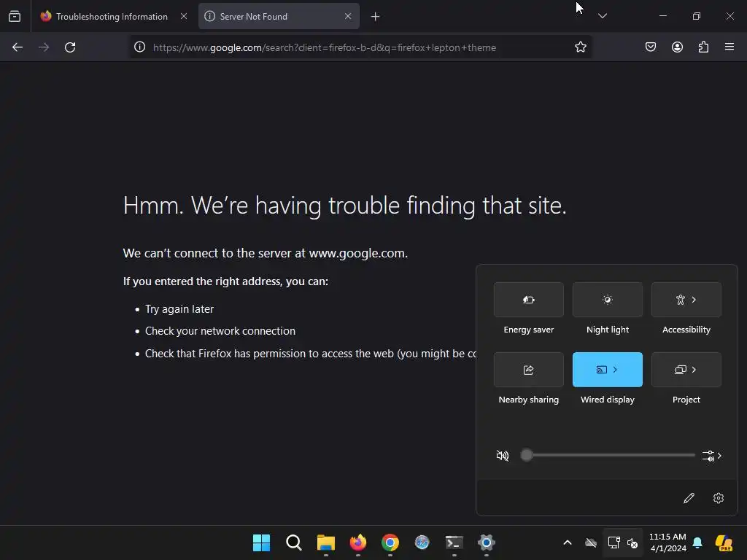This screenshot has height=560, width=747.
Task: Open the globe app in taskbar
Action: tap(422, 542)
